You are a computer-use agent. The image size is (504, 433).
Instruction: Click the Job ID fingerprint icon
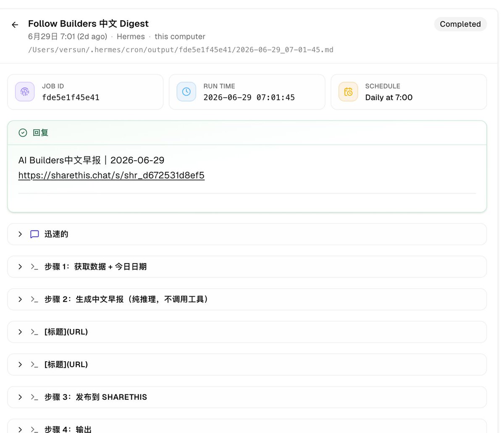pyautogui.click(x=25, y=91)
